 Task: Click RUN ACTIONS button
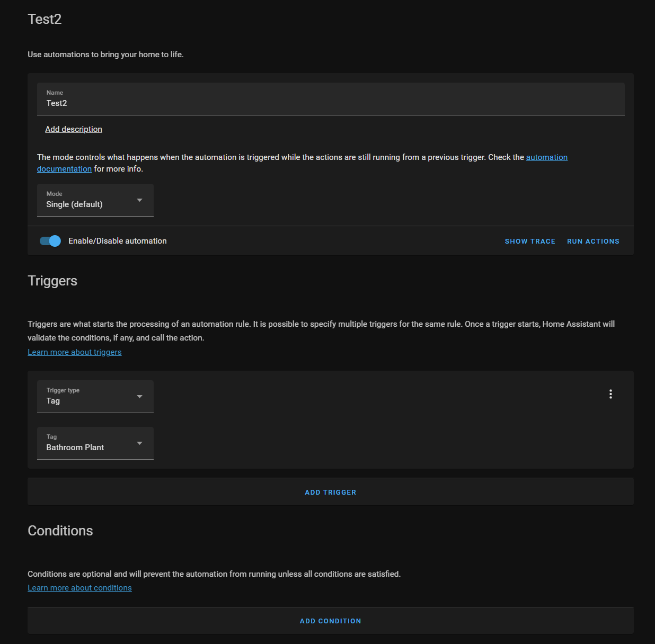coord(593,241)
